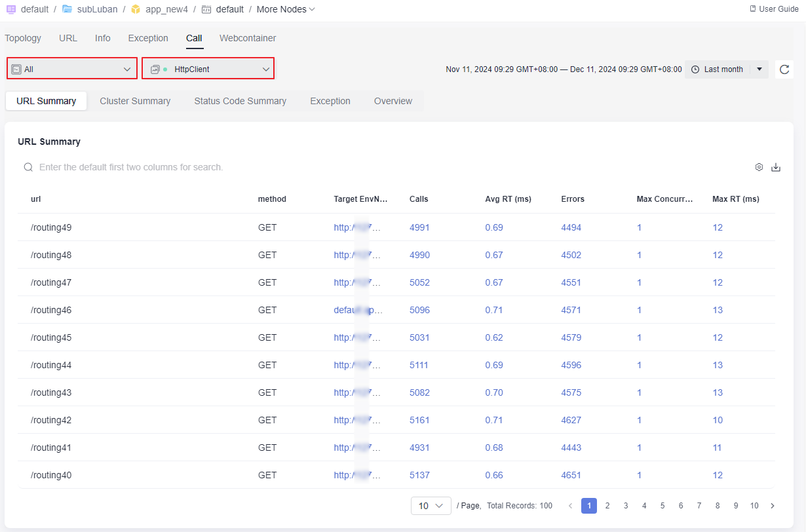Jump to page 10
The width and height of the screenshot is (806, 532).
coord(754,506)
